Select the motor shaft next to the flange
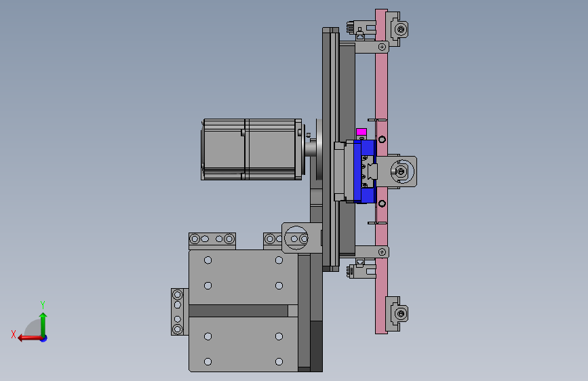Screen dimensions: 588x381 point(310,148)
